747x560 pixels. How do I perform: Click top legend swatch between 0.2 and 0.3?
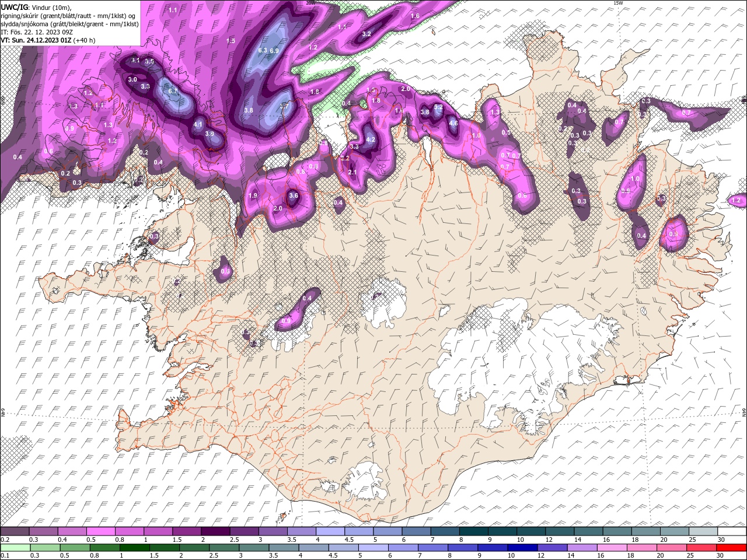click(x=15, y=531)
